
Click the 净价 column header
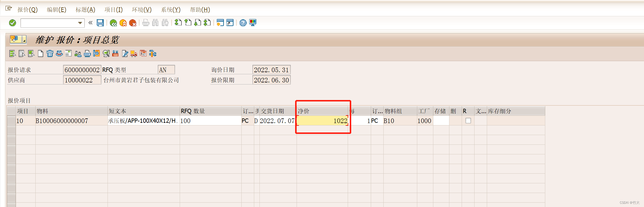coord(322,111)
